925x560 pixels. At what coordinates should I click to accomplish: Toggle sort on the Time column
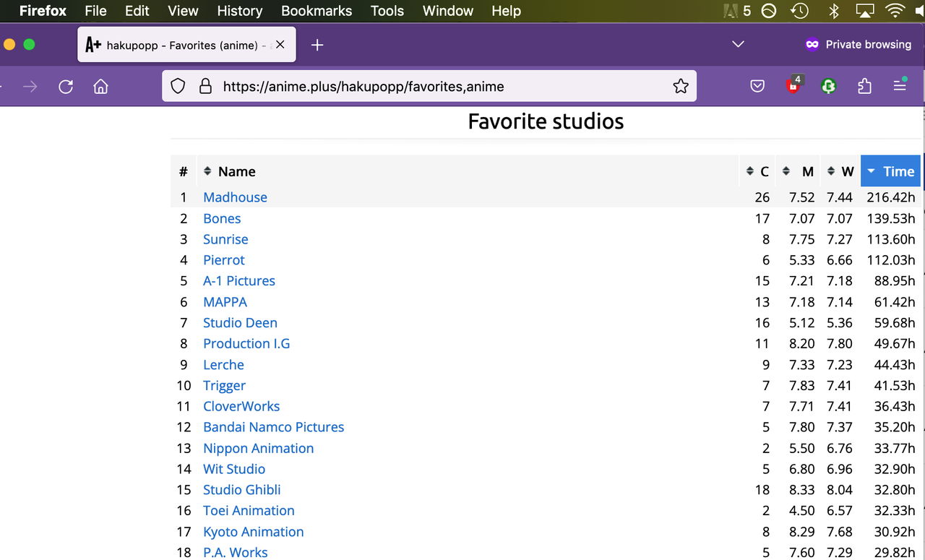[x=891, y=171]
